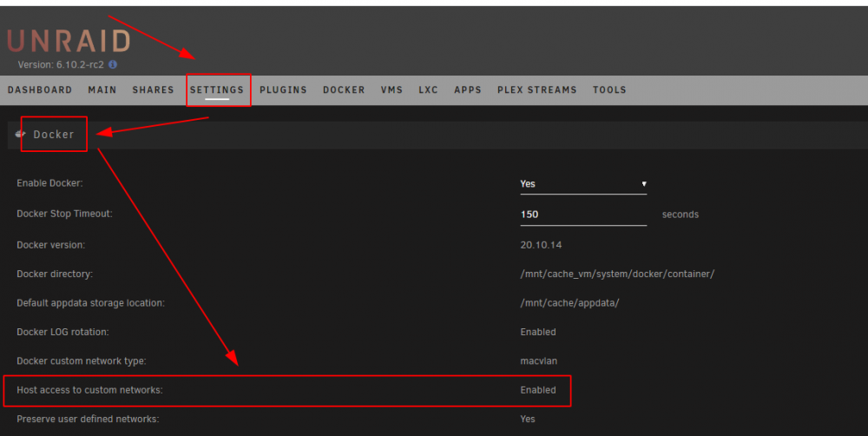Click the version value 20.10.14

point(541,245)
